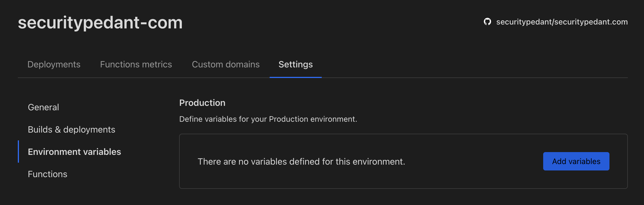This screenshot has height=205, width=644.
Task: Click the Production section heading
Action: point(202,103)
